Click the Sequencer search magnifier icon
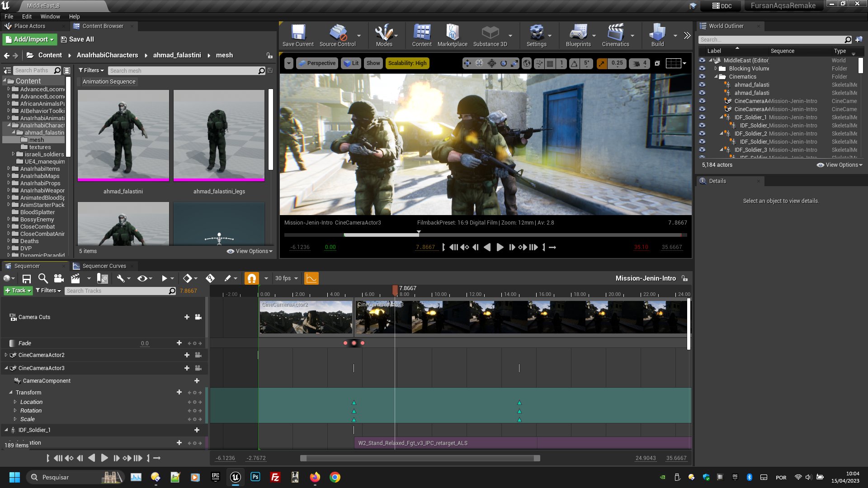 (x=43, y=278)
